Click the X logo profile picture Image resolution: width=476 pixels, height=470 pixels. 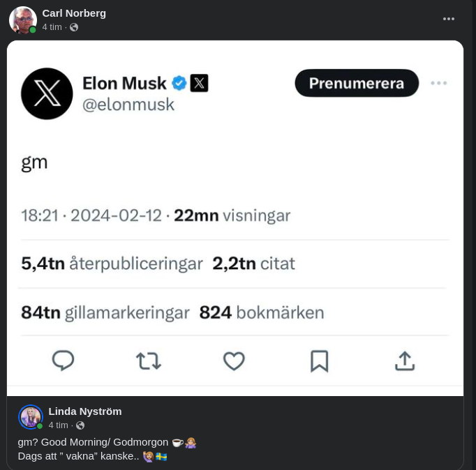(x=47, y=93)
